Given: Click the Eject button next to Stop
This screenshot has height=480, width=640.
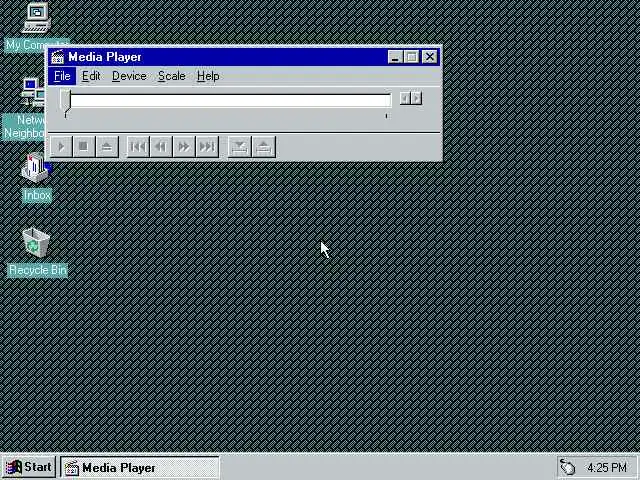Looking at the screenshot, I should 107,147.
